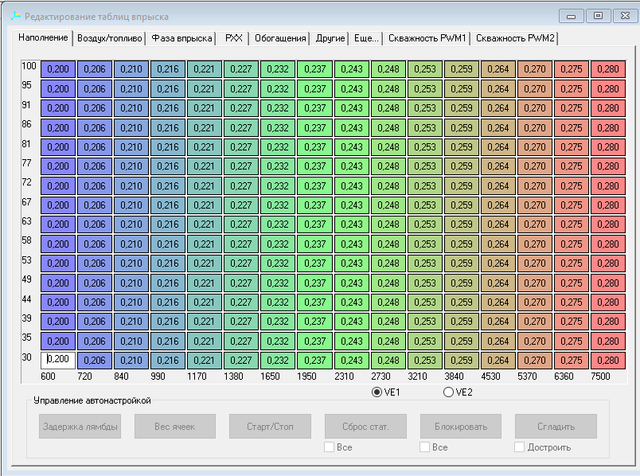Select cell 0,280 in row 100

point(608,69)
